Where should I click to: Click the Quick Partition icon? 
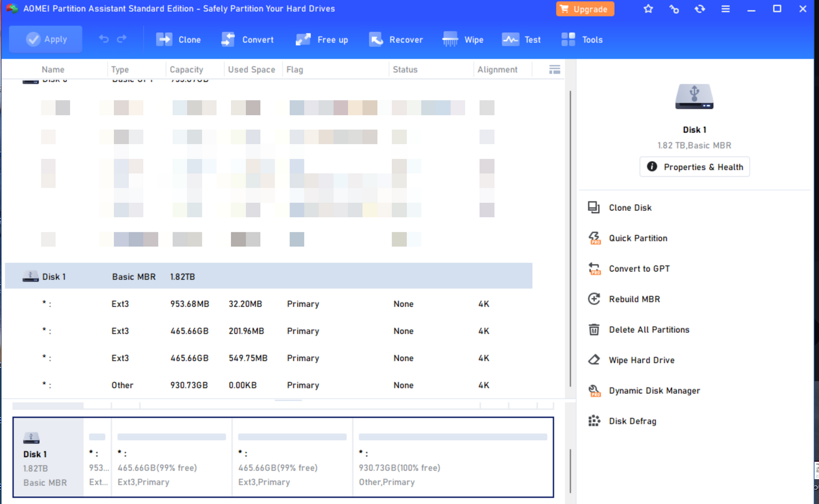(x=594, y=238)
